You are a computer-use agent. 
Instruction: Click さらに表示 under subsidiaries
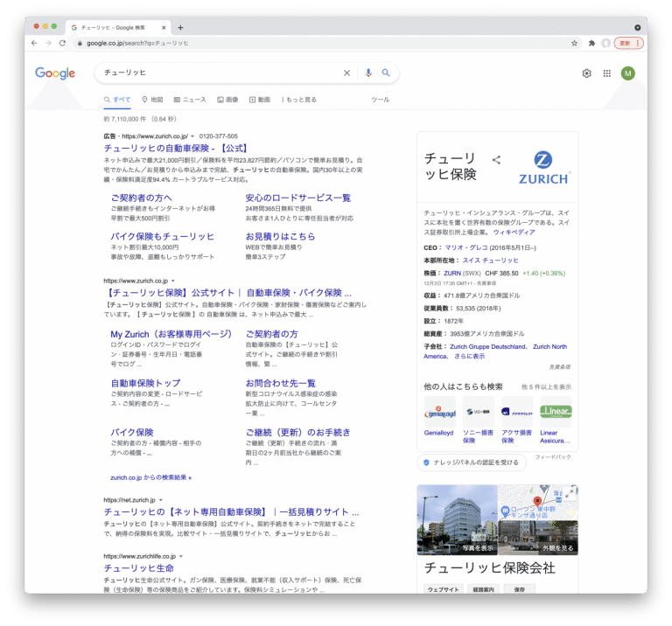[x=469, y=356]
